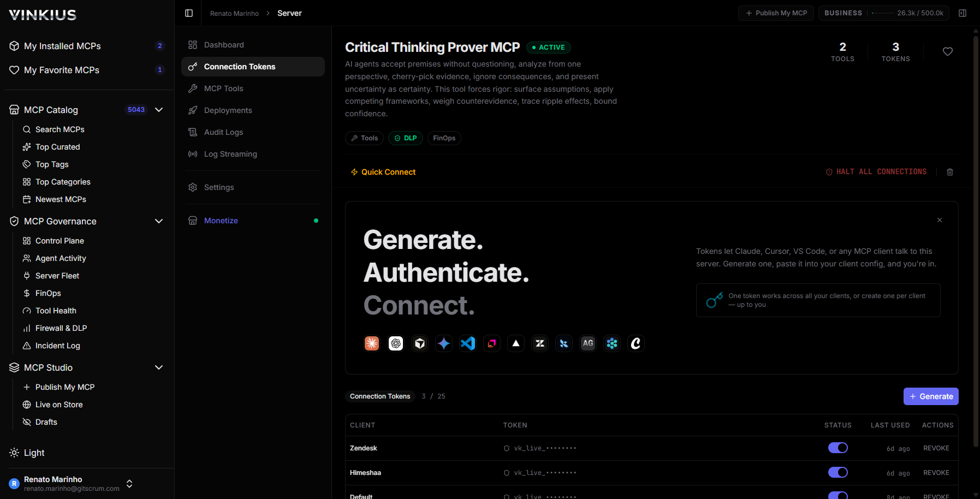Click the Claude client icon
Viewport: 980px width, 499px height.
click(x=372, y=343)
